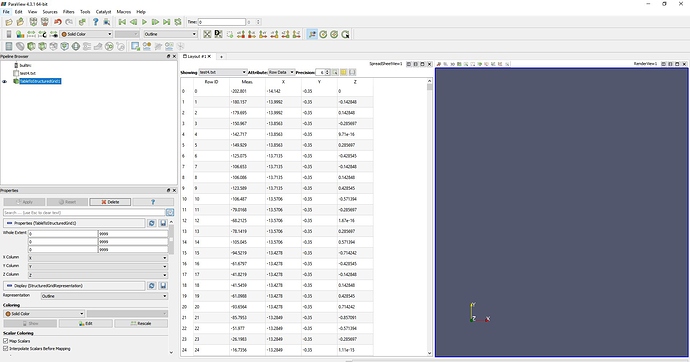Collapse the Properties (TableToStructuredGrid1) section

click(74, 223)
